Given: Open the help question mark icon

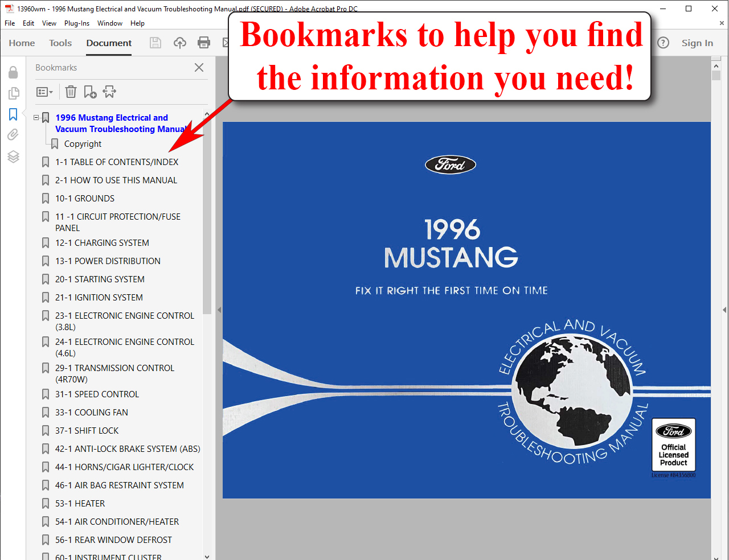Looking at the screenshot, I should pyautogui.click(x=664, y=43).
